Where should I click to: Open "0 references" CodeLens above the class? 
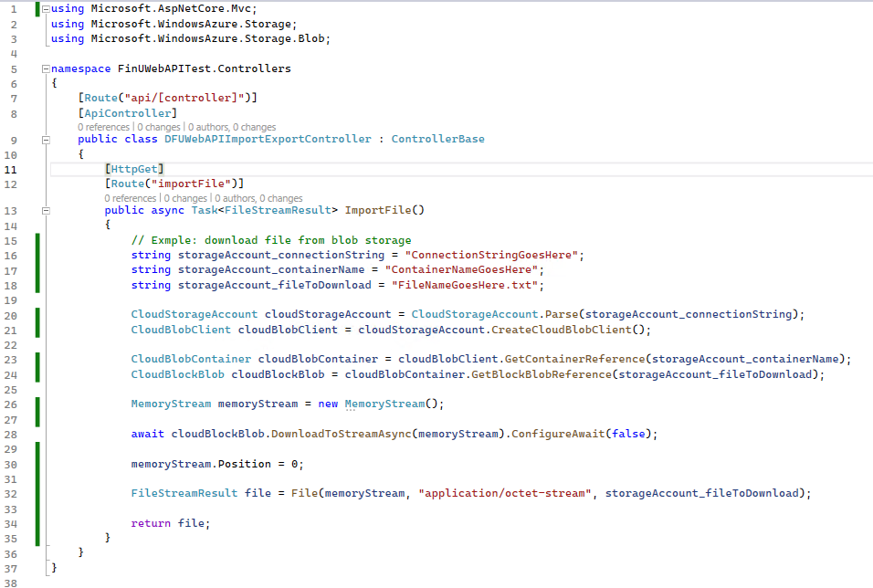pos(105,127)
